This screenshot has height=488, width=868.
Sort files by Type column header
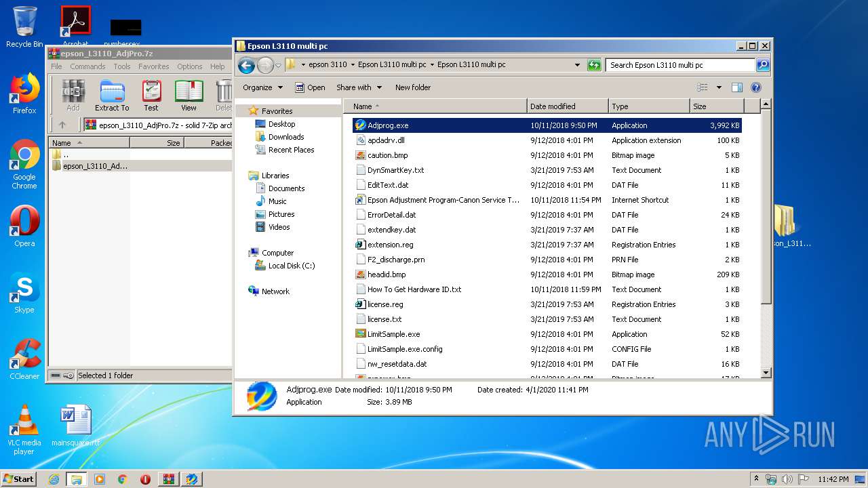click(649, 106)
